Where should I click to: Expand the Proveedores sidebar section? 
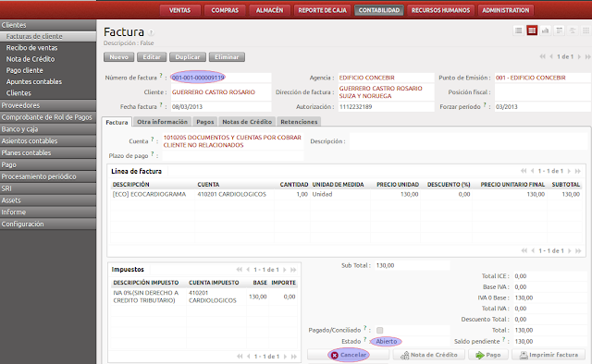[48, 105]
